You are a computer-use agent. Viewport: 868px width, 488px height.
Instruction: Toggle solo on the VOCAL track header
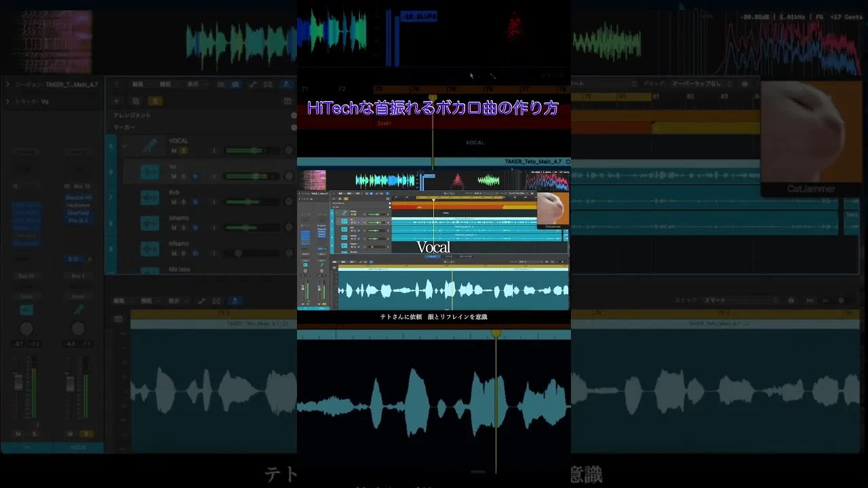click(x=183, y=150)
